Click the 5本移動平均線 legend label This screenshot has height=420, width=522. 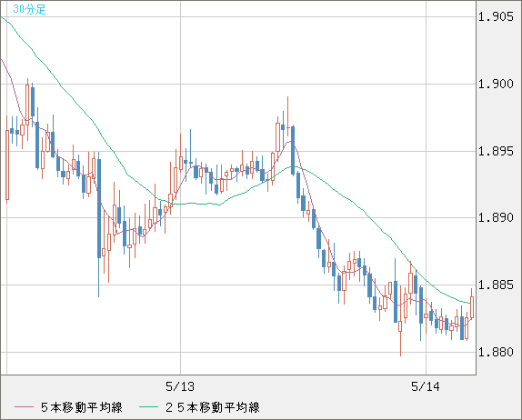click(x=82, y=407)
